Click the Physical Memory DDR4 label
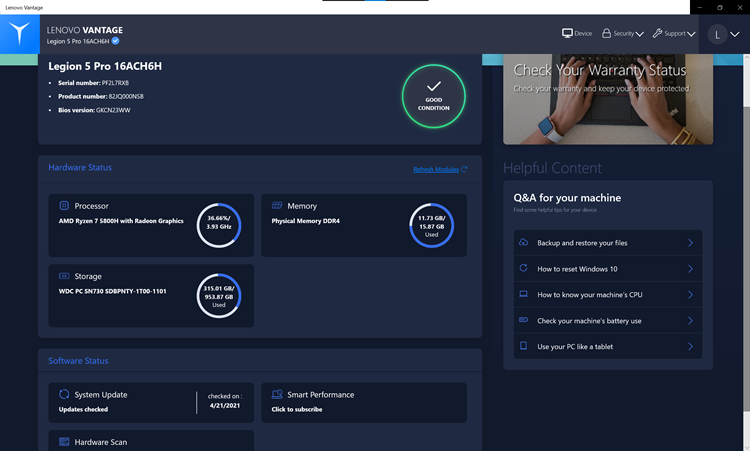This screenshot has height=451, width=750. pos(306,221)
